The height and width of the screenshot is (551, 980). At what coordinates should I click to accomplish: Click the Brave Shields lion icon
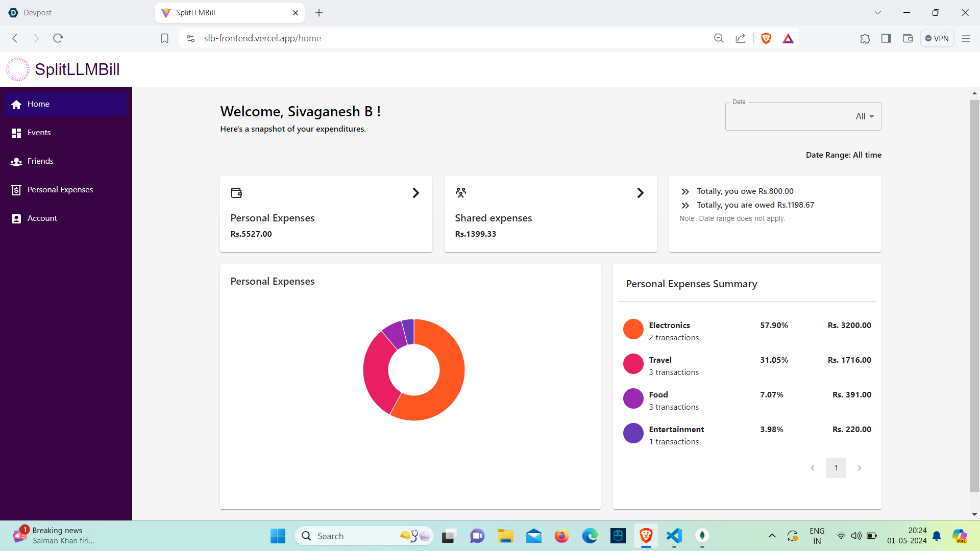click(x=766, y=38)
